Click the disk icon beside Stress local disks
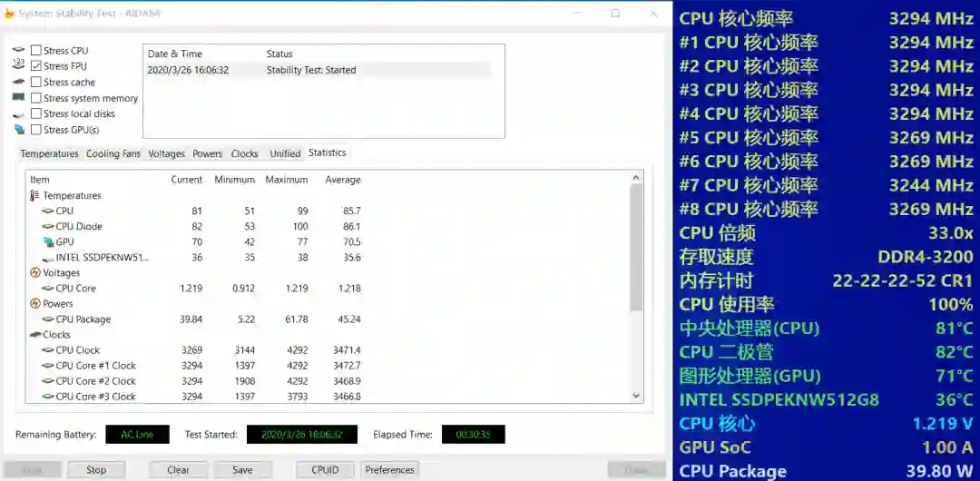 (x=19, y=114)
